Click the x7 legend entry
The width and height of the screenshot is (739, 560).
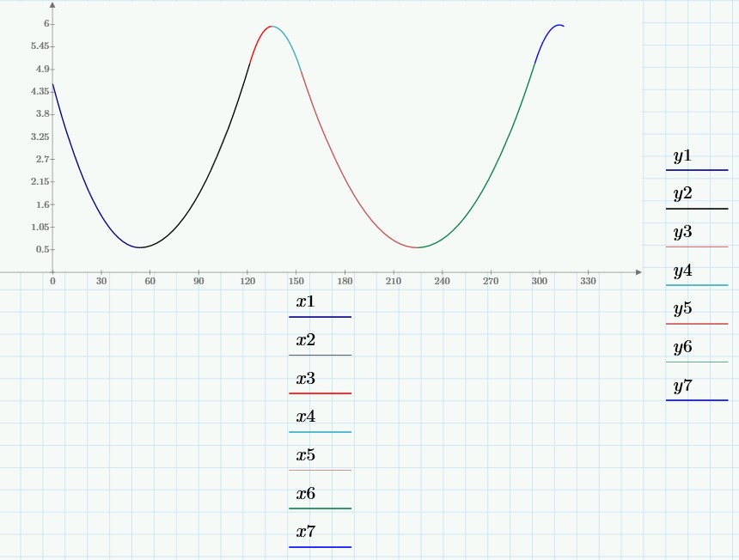point(306,531)
